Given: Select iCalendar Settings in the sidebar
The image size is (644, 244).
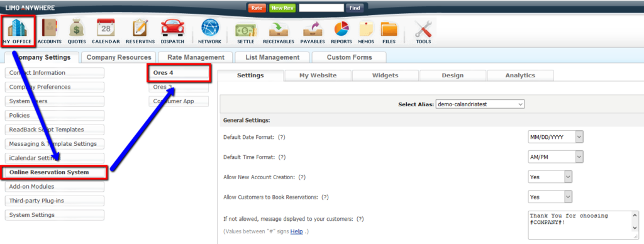Looking at the screenshot, I should [x=55, y=158].
